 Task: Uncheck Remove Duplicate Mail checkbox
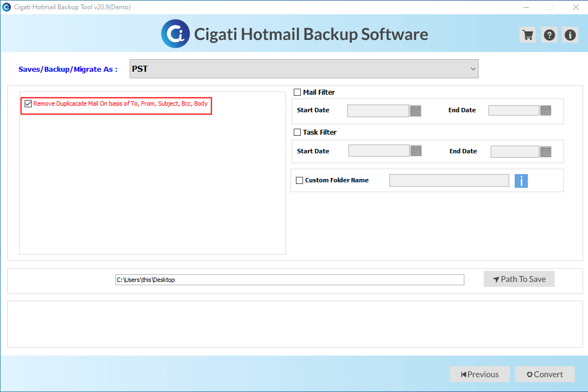28,103
